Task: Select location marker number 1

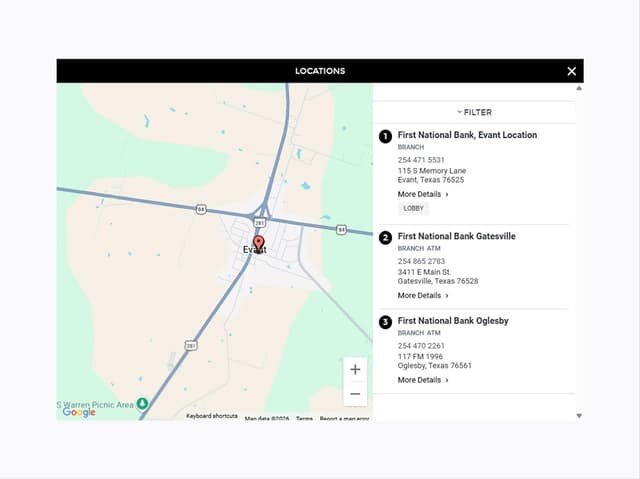Action: click(x=385, y=136)
